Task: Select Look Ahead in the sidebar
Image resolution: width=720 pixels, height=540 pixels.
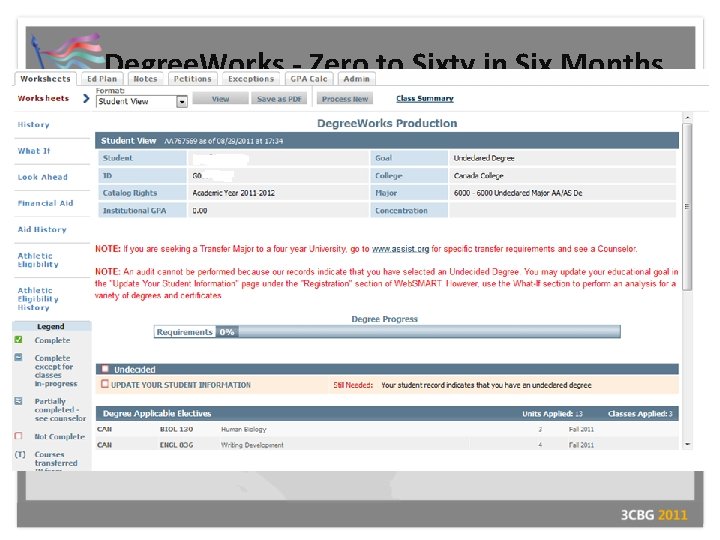Action: [43, 177]
